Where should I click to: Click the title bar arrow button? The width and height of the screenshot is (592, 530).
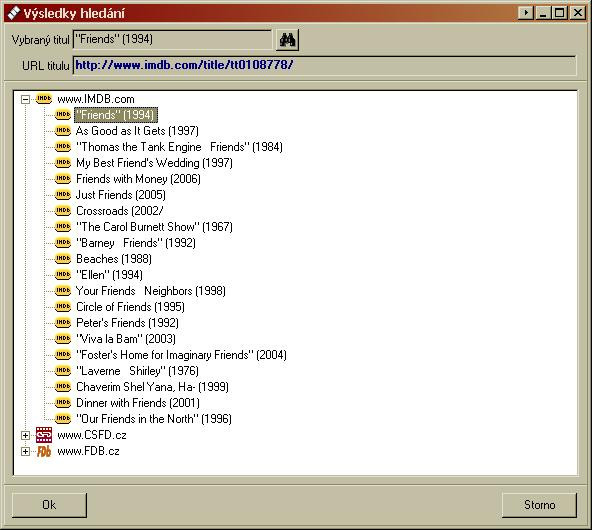526,13
